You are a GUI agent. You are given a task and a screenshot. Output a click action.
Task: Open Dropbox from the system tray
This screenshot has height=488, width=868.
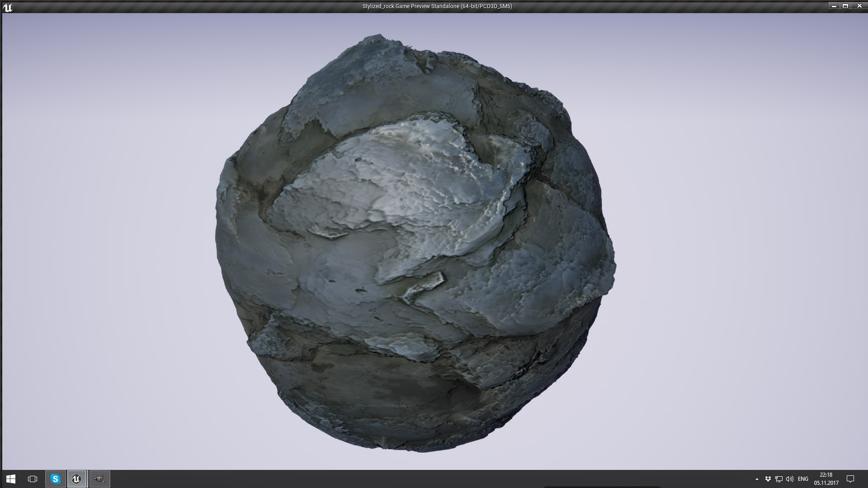click(x=767, y=479)
